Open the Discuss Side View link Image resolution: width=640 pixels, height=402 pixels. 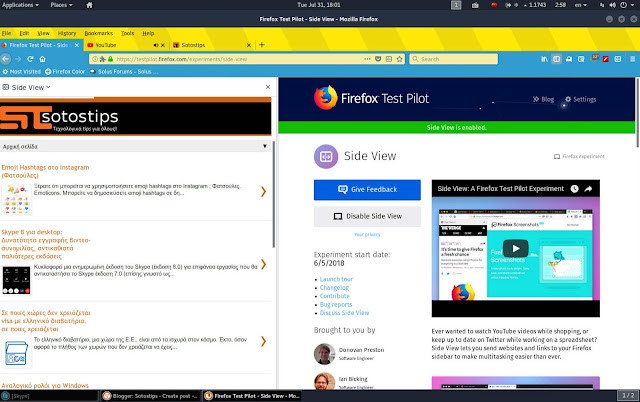coord(344,313)
